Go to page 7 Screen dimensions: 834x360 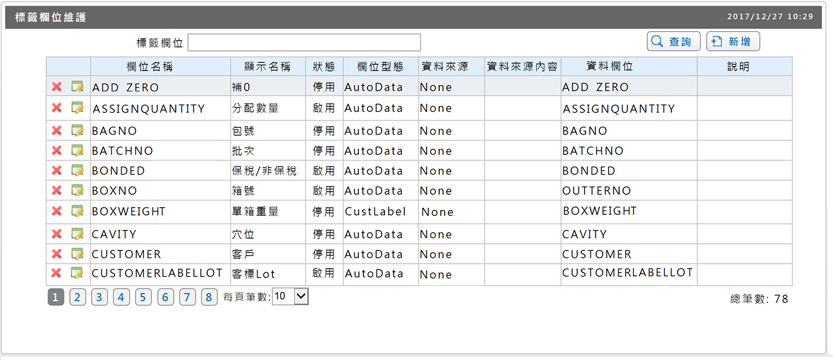click(x=187, y=297)
